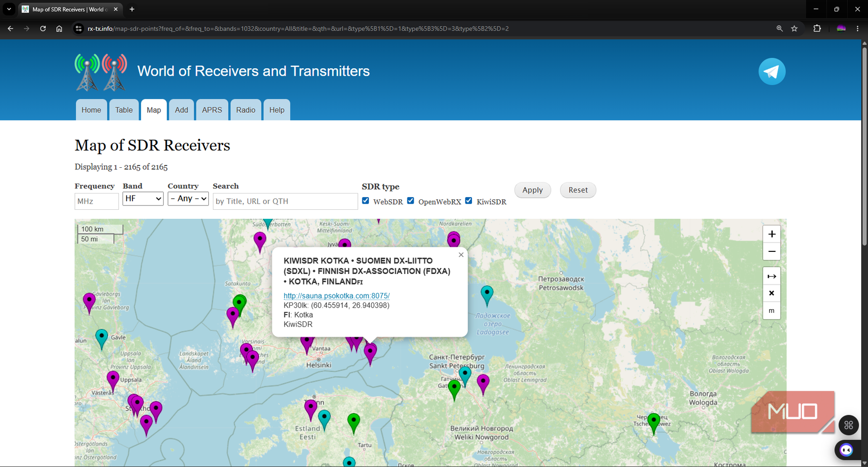Screen dimensions: 868x467
Task: Go to browser home page
Action: pos(59,28)
